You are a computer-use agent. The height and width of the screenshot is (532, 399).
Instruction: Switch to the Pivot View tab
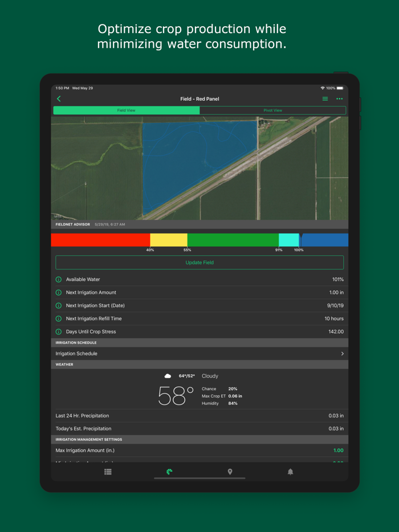[x=272, y=111]
